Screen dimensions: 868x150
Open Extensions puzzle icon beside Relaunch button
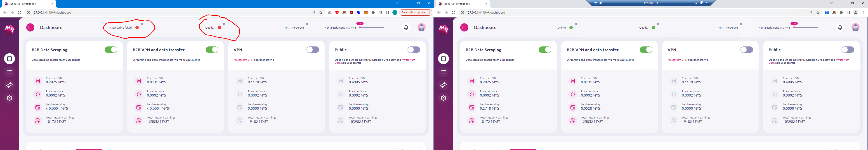373,12
